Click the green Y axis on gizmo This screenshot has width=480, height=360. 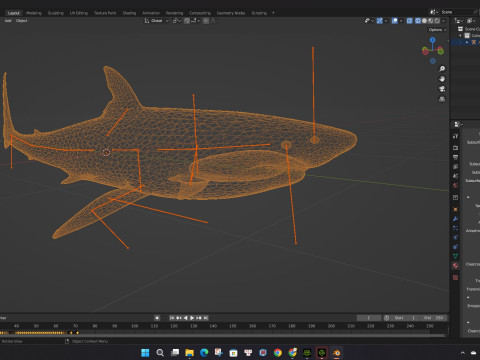[440, 51]
